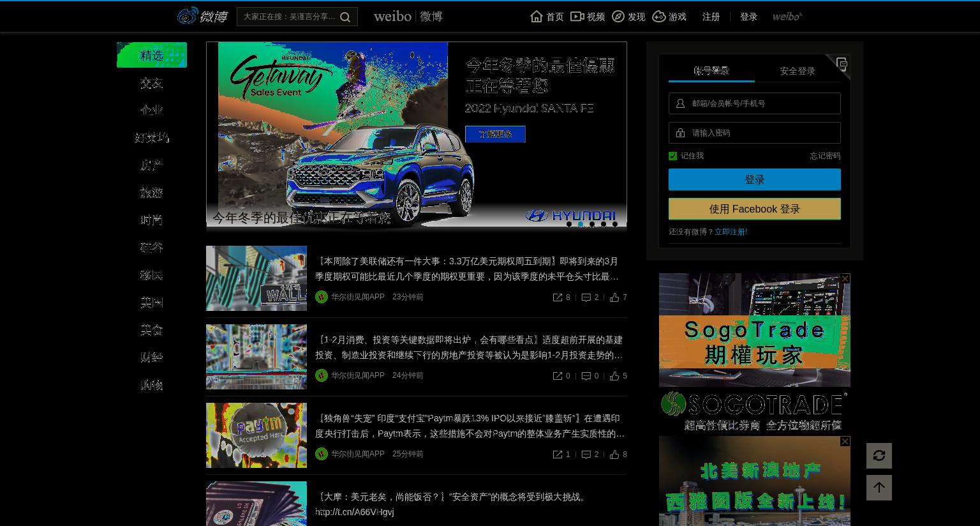
Task: Click the http://t.cn/A66VHgvj link
Action: pos(355,512)
